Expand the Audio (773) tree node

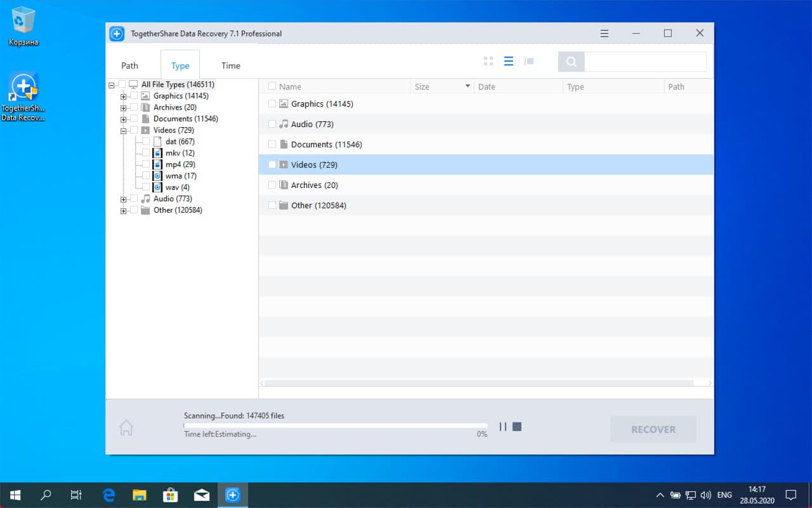[122, 198]
